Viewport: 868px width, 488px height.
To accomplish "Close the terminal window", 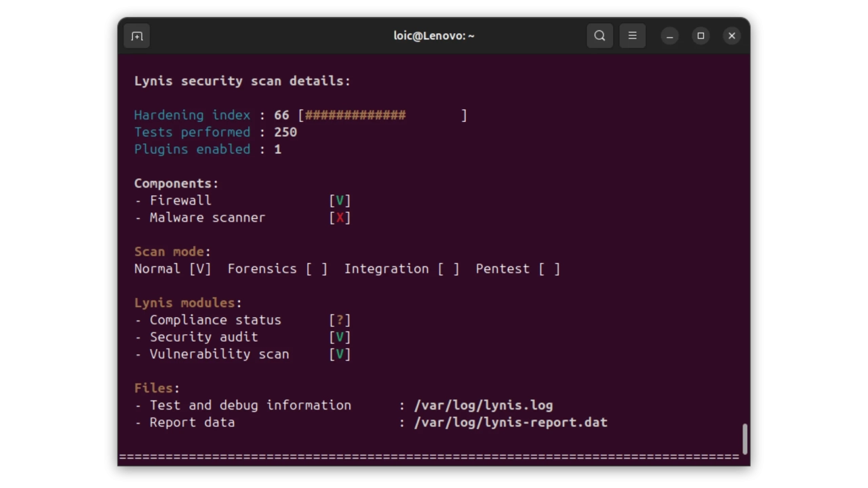I will pyautogui.click(x=732, y=36).
